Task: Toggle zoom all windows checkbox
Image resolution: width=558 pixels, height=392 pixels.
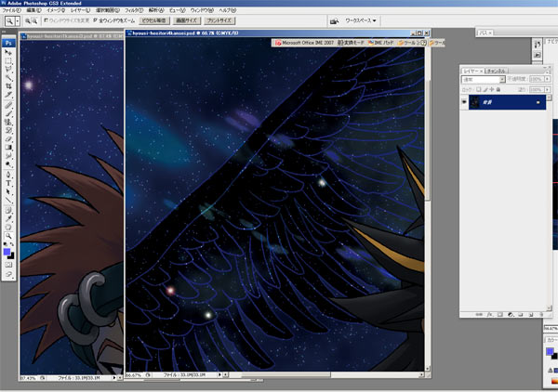Action: (96, 20)
